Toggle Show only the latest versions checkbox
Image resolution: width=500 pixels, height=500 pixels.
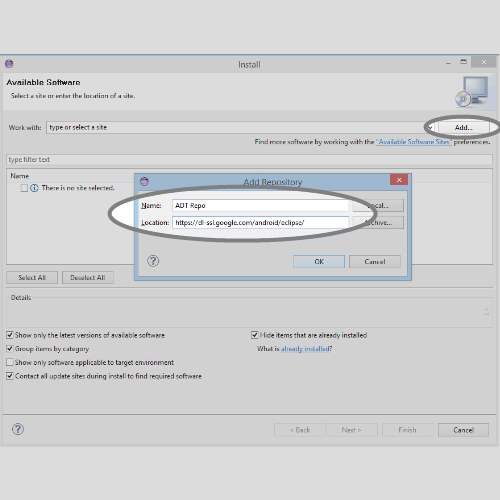click(10, 335)
